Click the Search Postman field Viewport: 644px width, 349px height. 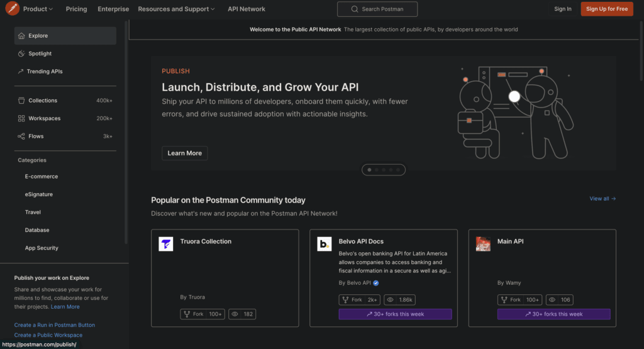click(377, 9)
